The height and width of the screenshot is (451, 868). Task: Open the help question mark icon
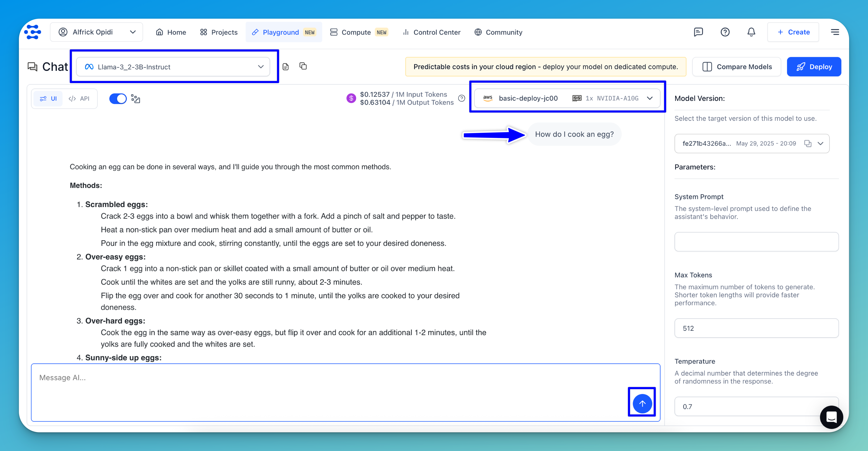[725, 32]
